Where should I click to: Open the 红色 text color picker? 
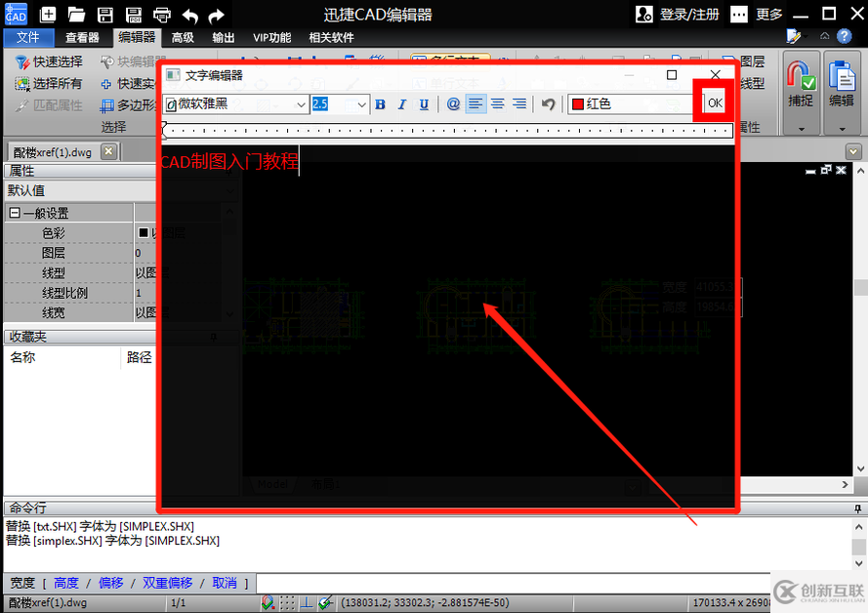pyautogui.click(x=631, y=104)
